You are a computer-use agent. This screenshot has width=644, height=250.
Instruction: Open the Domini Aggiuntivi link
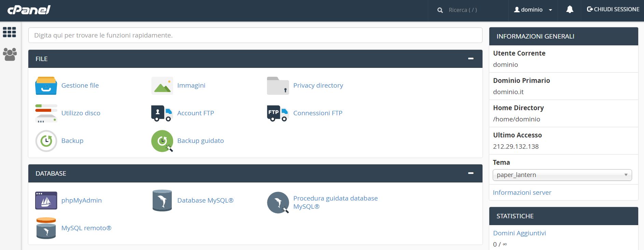pyautogui.click(x=519, y=233)
